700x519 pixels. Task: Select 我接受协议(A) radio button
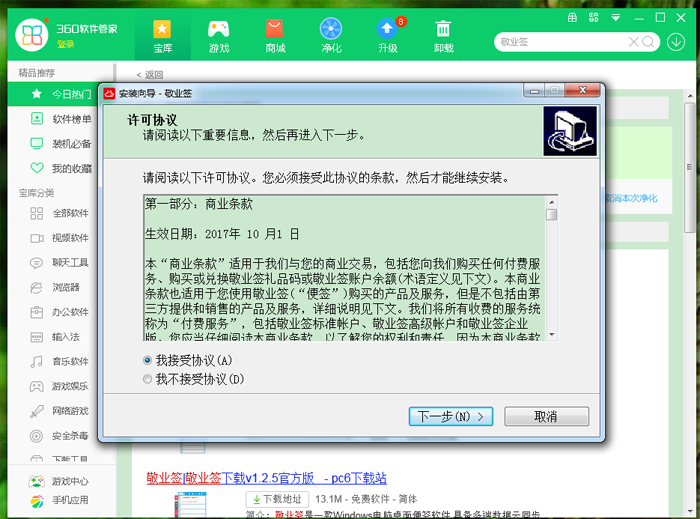pos(147,360)
